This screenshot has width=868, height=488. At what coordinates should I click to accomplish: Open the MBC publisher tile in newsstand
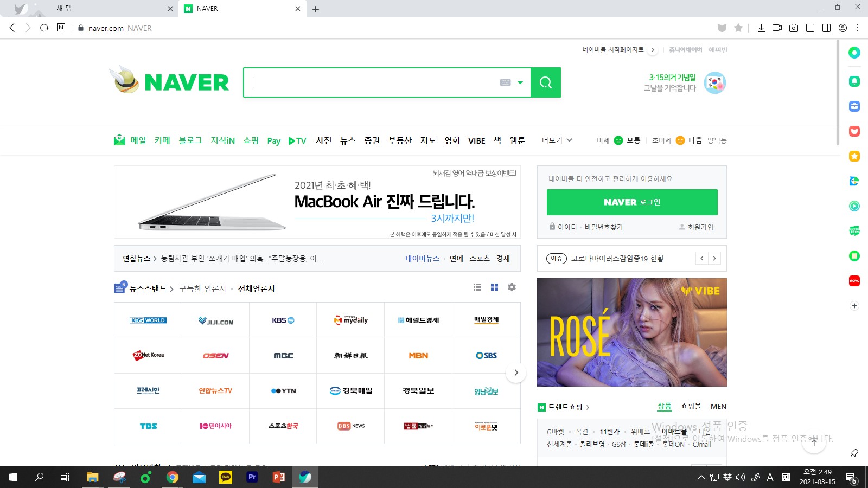[x=283, y=356]
